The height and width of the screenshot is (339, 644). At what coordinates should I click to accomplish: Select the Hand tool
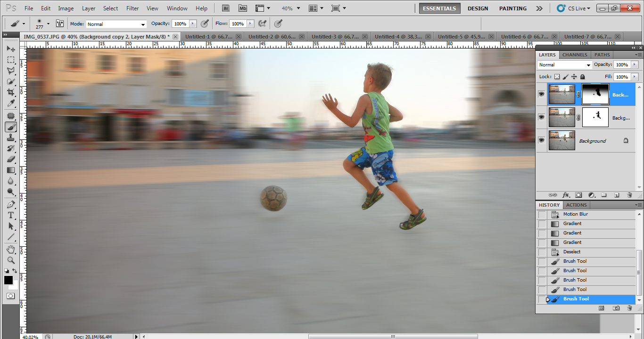(10, 249)
